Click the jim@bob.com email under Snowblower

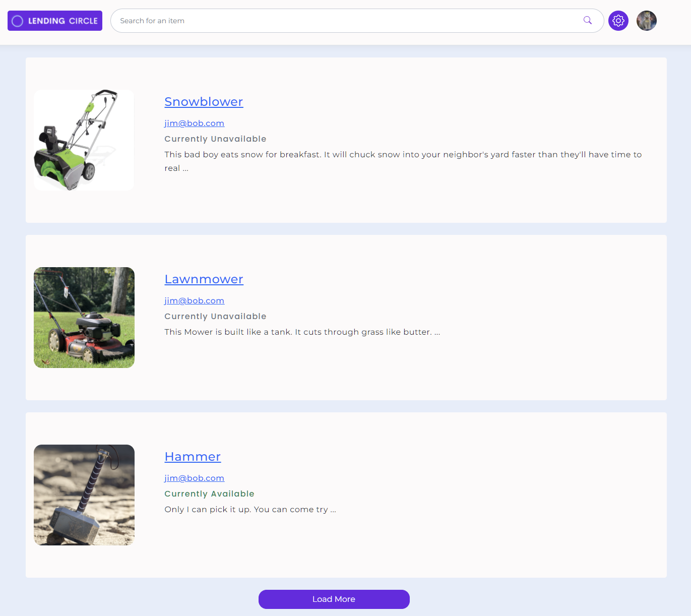(194, 124)
